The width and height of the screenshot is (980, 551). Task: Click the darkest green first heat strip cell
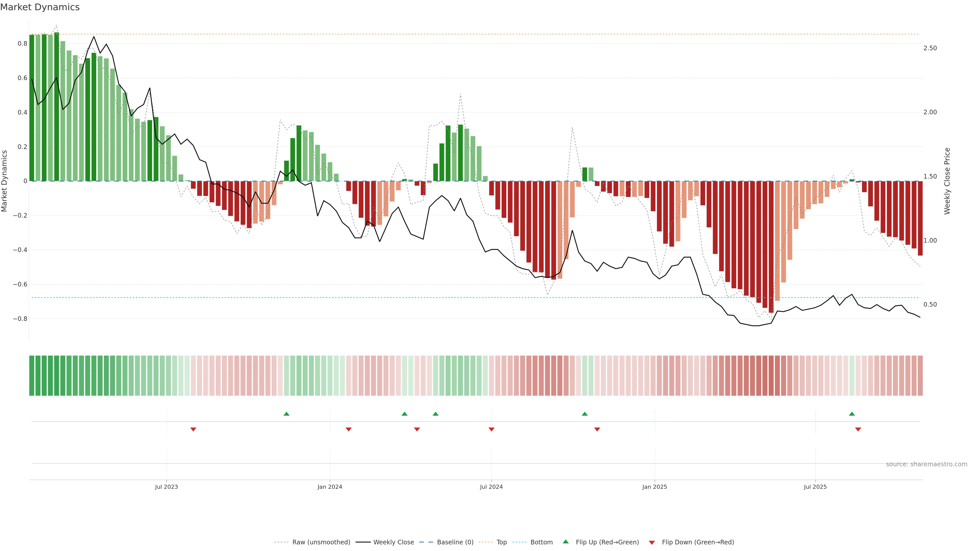click(32, 375)
